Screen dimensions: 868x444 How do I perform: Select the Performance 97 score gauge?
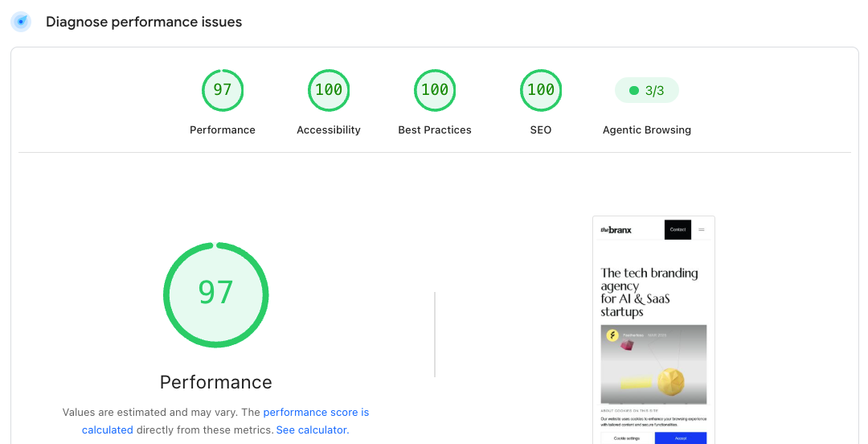pyautogui.click(x=223, y=90)
